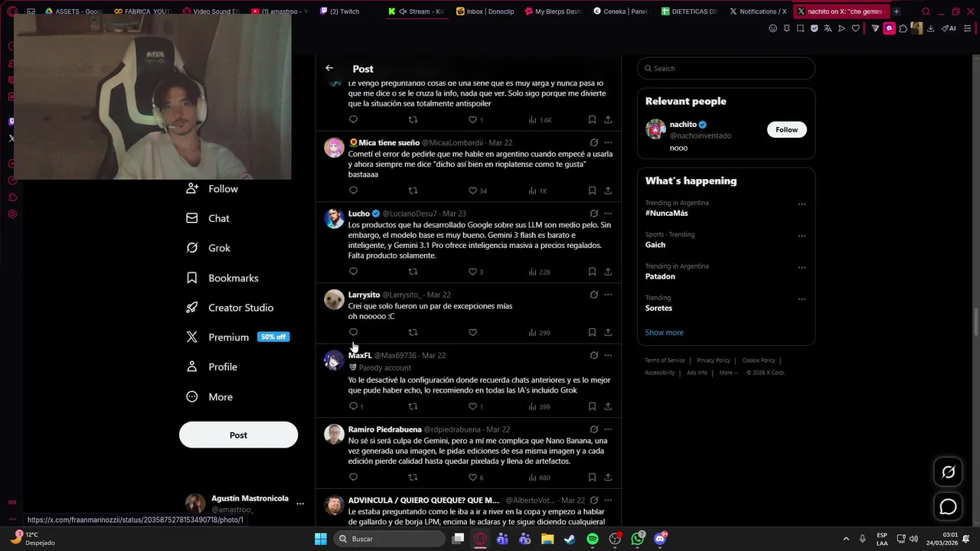Switch to the Notifications / X browser tab
Viewport: 980px width, 551px height.
tap(758, 11)
